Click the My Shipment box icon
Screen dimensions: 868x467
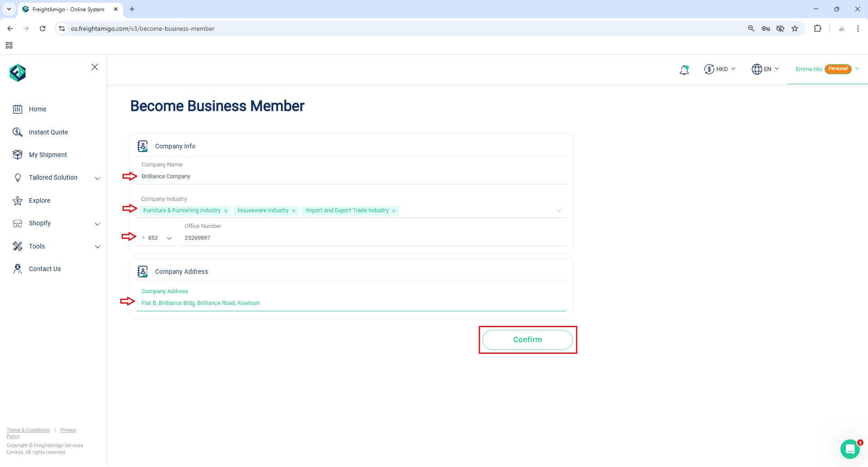point(18,155)
